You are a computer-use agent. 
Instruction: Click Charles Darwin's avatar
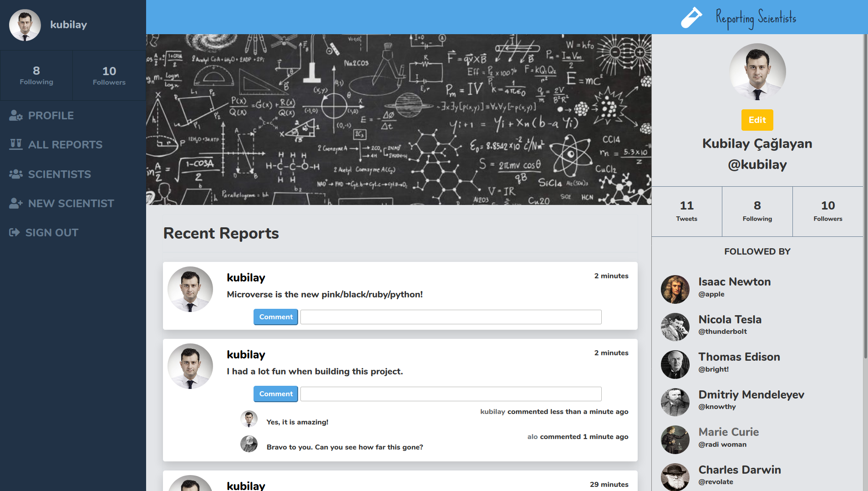coord(675,477)
